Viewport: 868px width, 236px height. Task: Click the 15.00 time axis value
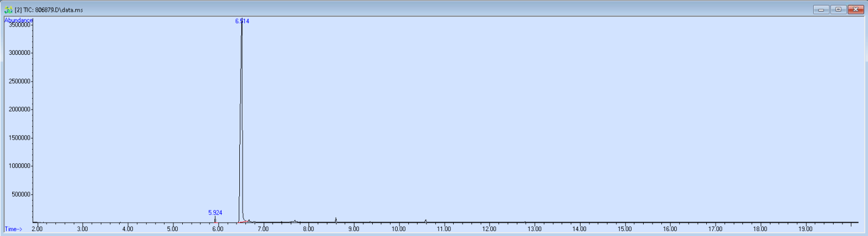pos(625,228)
